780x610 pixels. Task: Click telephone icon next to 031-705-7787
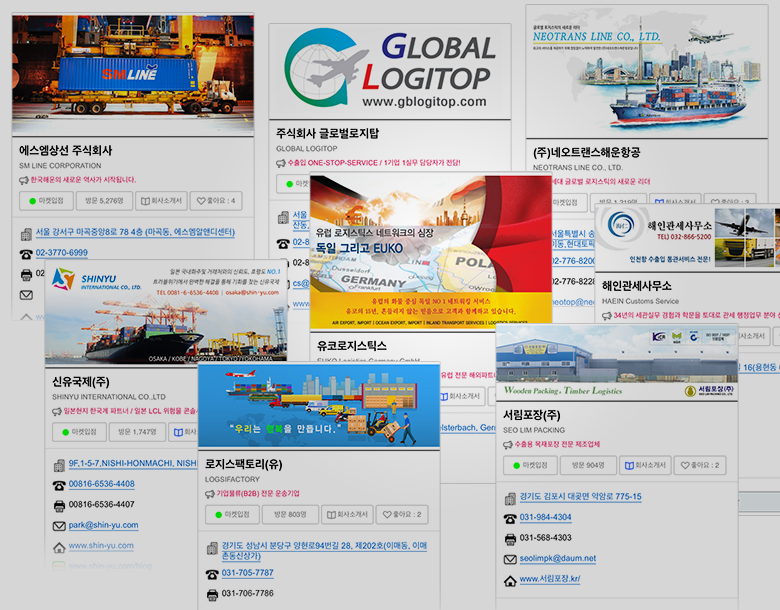(212, 574)
